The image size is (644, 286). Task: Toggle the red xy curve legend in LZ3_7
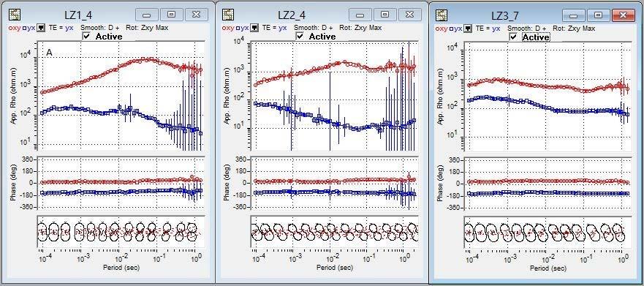tap(442, 29)
